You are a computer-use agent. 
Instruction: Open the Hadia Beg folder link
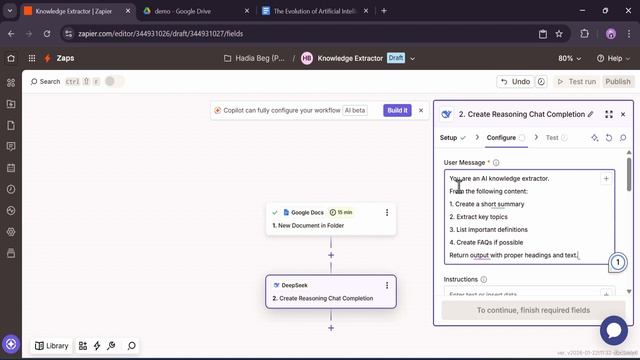tap(254, 58)
